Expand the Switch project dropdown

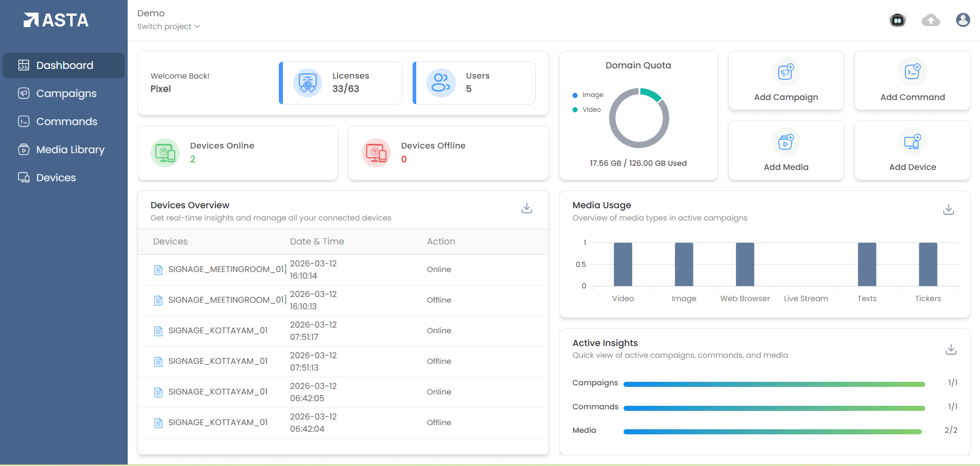[x=169, y=27]
